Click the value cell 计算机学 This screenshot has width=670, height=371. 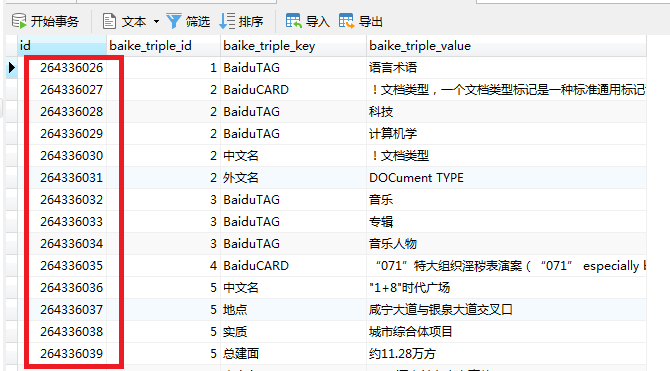pos(506,134)
